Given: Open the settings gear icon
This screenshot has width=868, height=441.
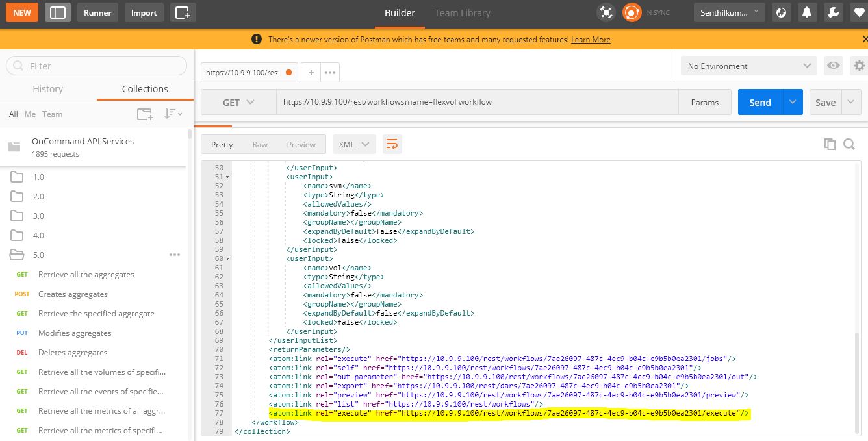Looking at the screenshot, I should pos(859,66).
